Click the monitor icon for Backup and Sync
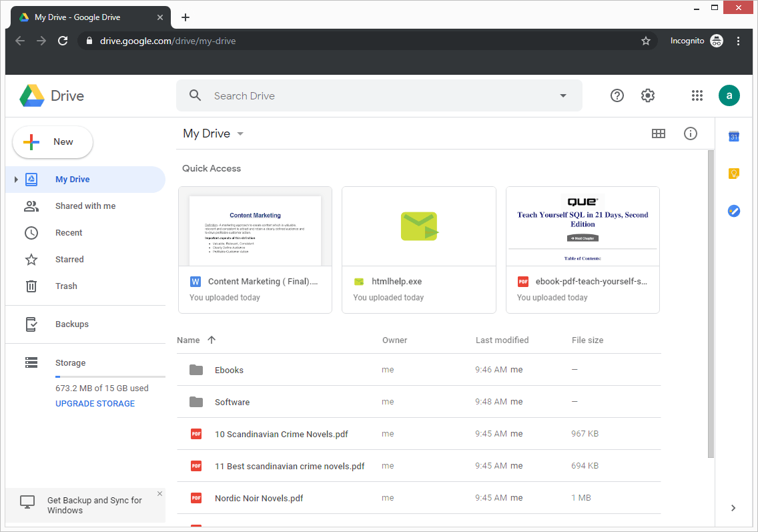The width and height of the screenshot is (758, 532). click(x=27, y=503)
